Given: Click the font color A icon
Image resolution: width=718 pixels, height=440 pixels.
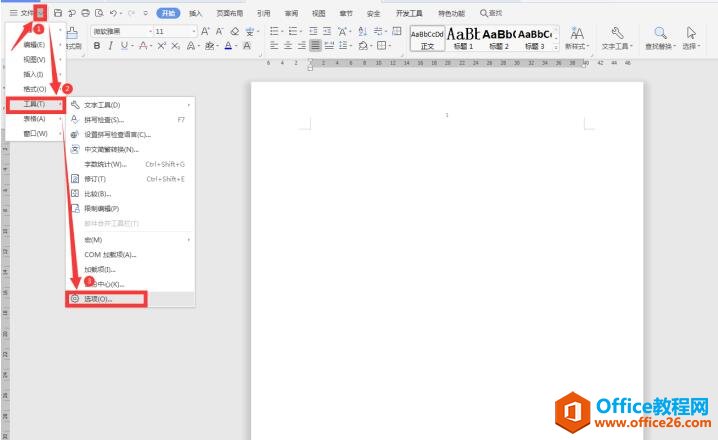Looking at the screenshot, I should [228, 46].
